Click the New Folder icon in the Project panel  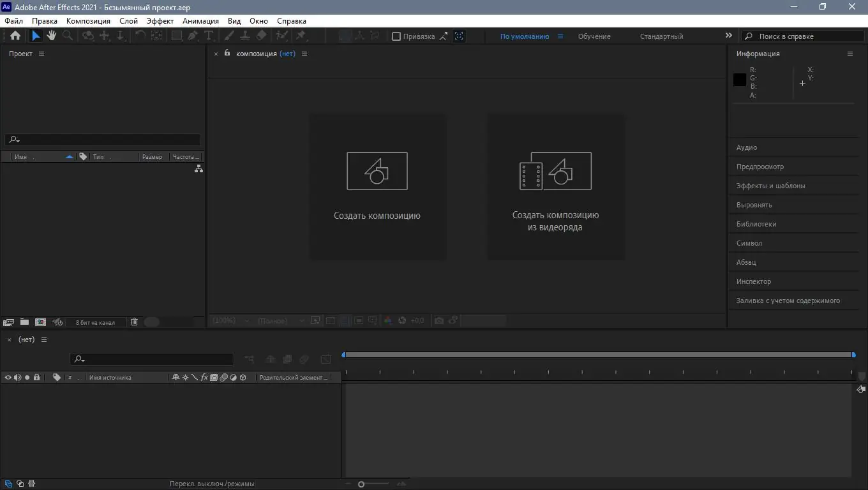coord(24,322)
